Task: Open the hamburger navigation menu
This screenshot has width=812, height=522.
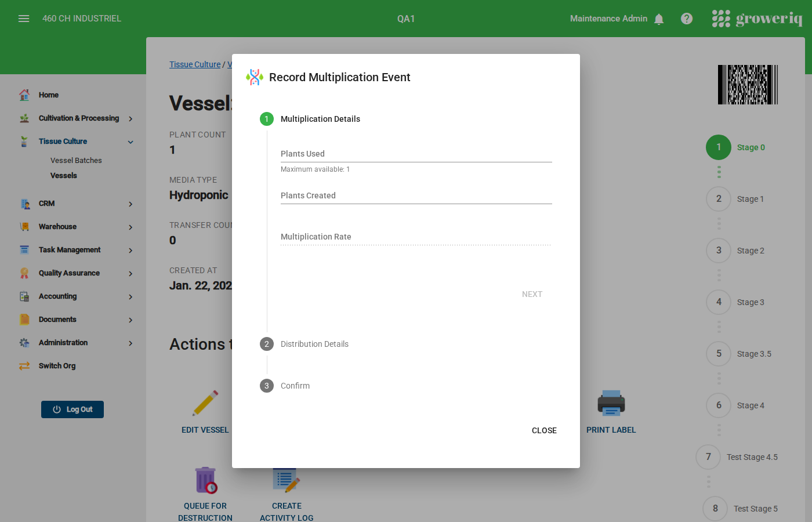Action: pos(24,19)
